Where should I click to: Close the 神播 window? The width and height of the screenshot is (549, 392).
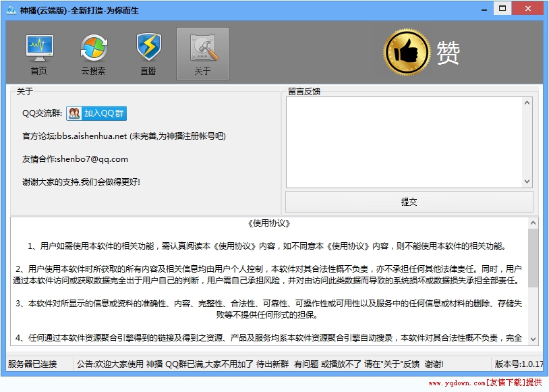pos(528,8)
